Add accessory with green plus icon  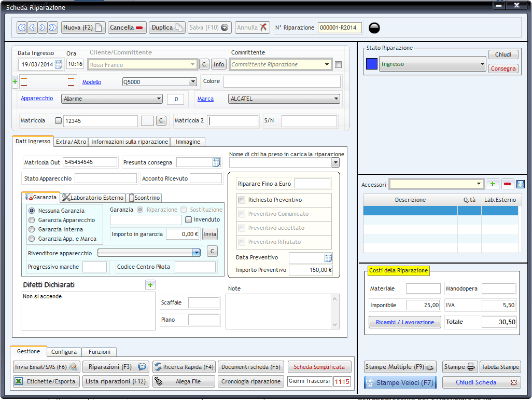tap(492, 184)
